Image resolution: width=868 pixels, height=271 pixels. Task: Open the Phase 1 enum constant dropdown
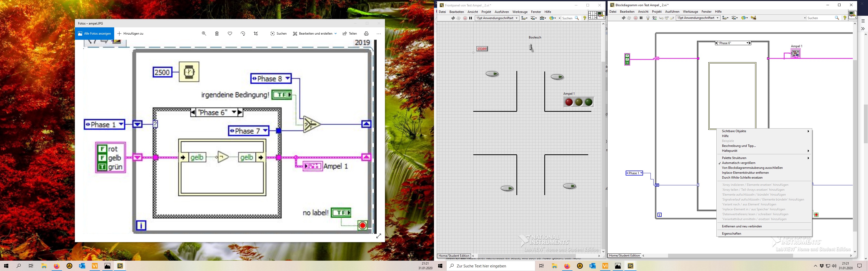641,173
